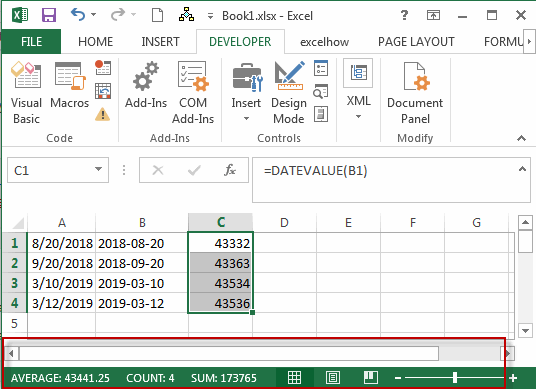536x389 pixels.
Task: Click the Record Macro icon
Action: point(103,67)
